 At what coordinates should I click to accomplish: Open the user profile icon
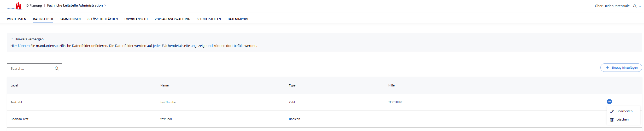(x=635, y=6)
